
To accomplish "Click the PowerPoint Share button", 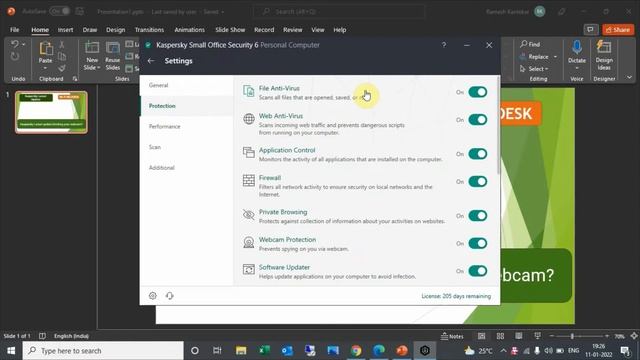I will [x=618, y=30].
